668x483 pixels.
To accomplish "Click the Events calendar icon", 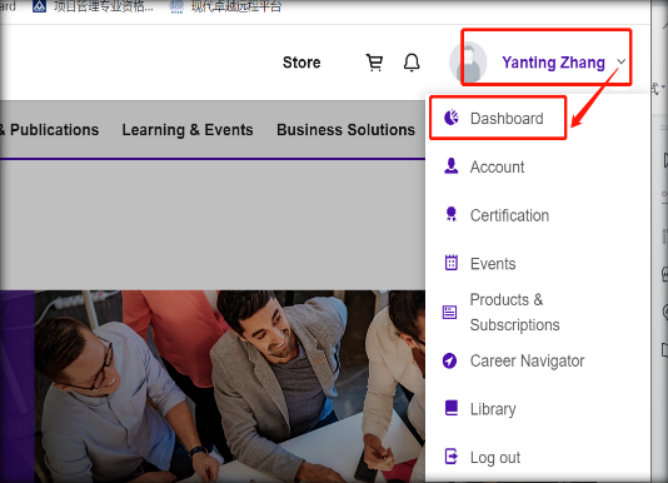I will tap(451, 263).
